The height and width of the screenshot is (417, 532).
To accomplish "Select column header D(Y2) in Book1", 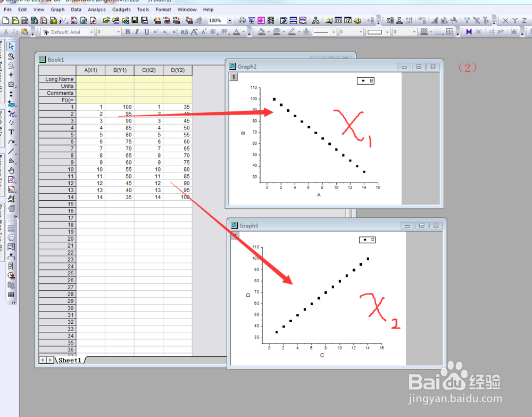I will click(x=178, y=70).
